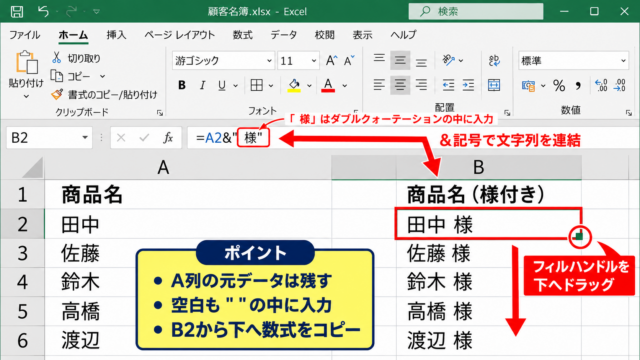This screenshot has width=640, height=360.
Task: Increase indent icon
Action: (x=468, y=85)
